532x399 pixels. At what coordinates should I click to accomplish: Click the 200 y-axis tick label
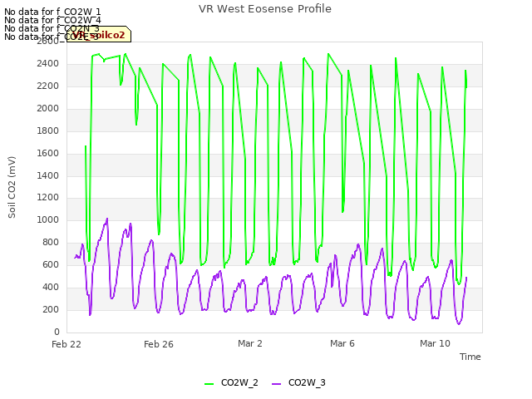(x=51, y=309)
